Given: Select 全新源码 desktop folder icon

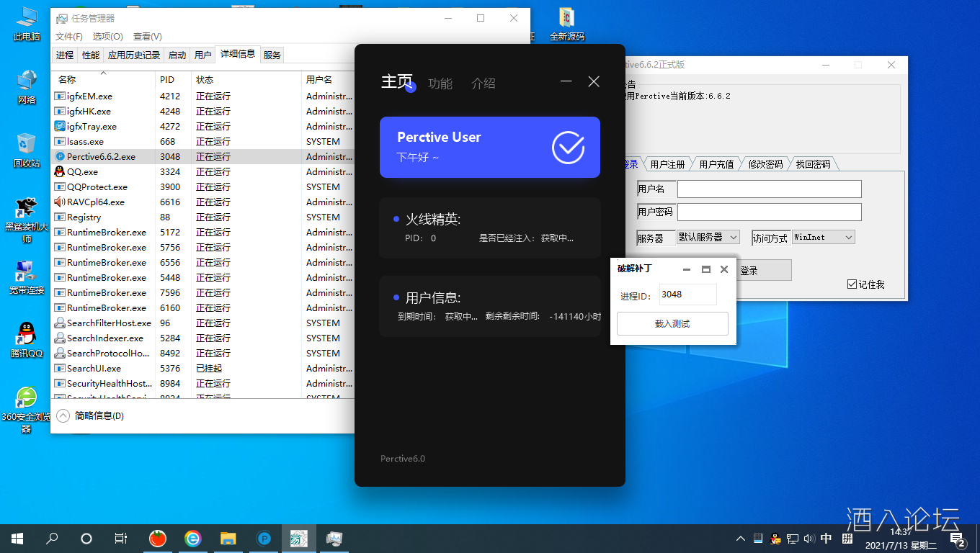Looking at the screenshot, I should (567, 23).
